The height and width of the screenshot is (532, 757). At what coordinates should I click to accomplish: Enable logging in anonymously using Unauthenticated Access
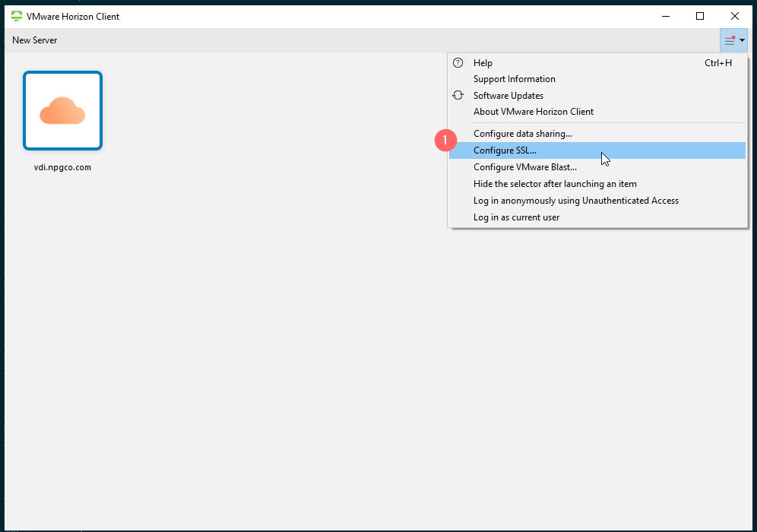tap(575, 200)
